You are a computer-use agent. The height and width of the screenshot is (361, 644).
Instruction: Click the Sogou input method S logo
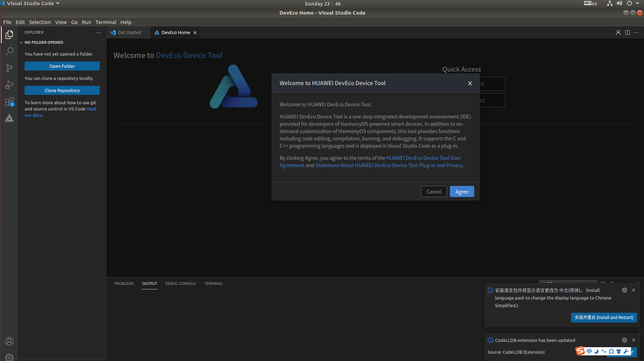(580, 351)
